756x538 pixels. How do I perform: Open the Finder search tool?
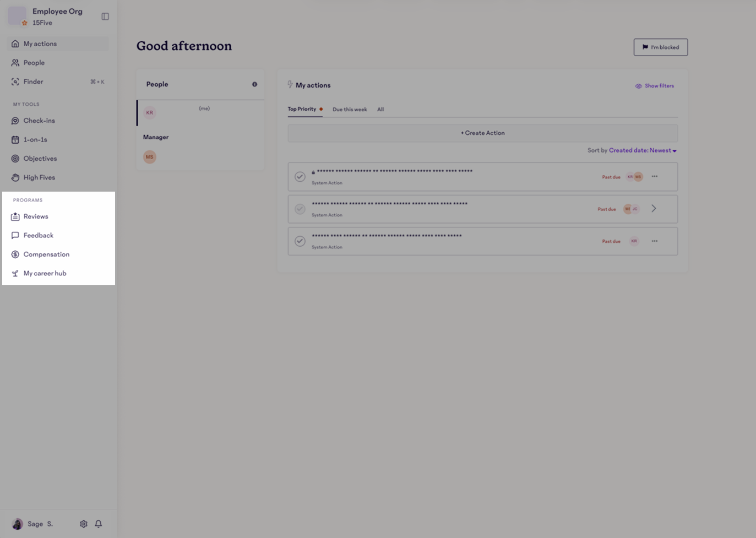pos(34,81)
